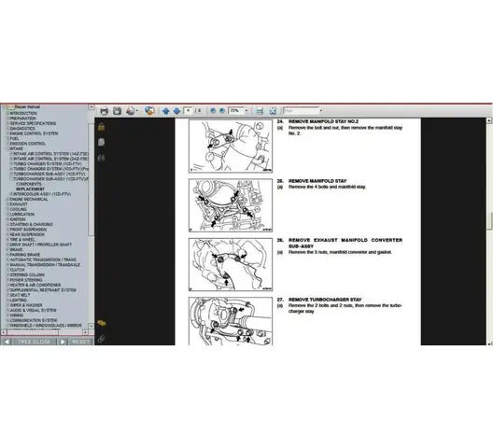
Task: Expand the INTERCOOLER ASSY (1CD-FTV) node
Action: click(x=11, y=194)
